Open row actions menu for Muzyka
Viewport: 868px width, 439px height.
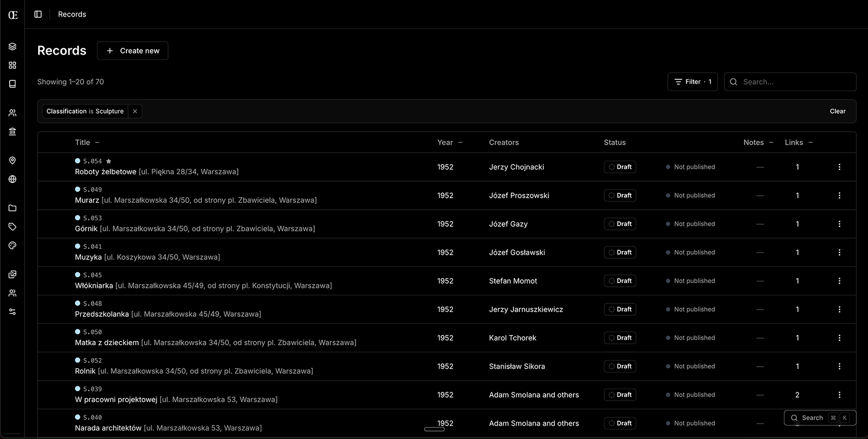coord(839,252)
